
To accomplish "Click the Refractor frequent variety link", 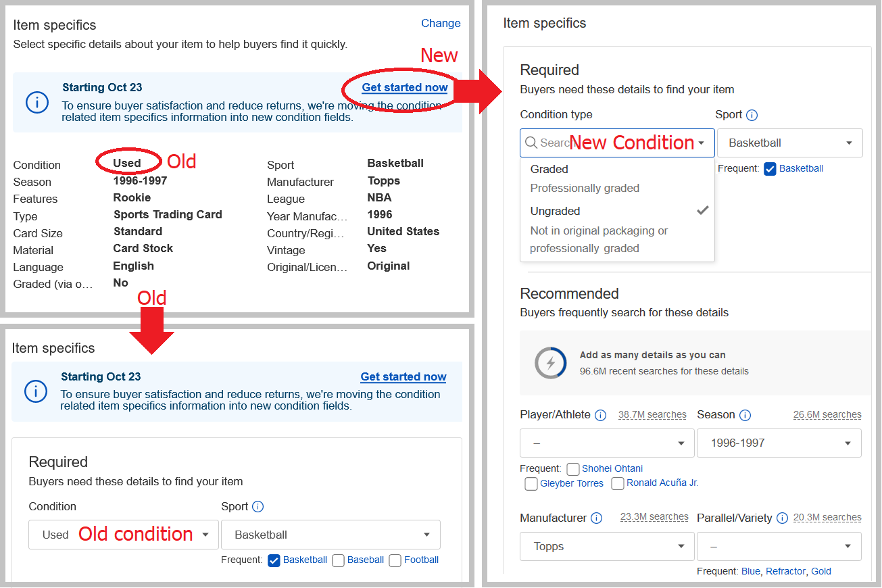I will pyautogui.click(x=785, y=572).
